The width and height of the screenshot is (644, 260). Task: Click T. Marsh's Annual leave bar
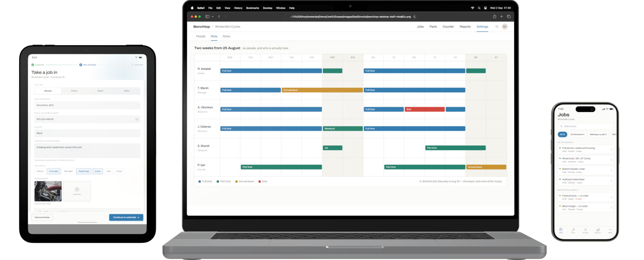322,90
